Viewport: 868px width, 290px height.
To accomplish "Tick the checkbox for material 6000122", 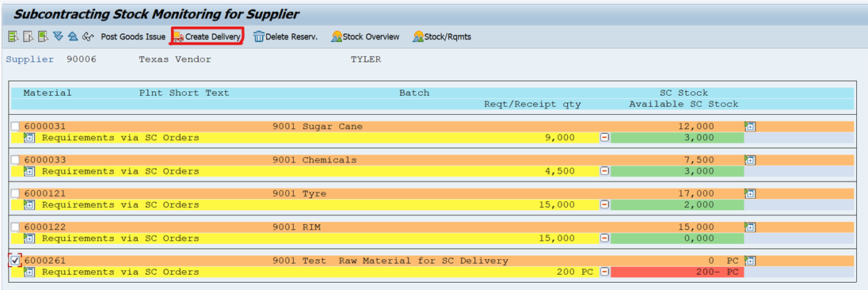I will point(15,227).
